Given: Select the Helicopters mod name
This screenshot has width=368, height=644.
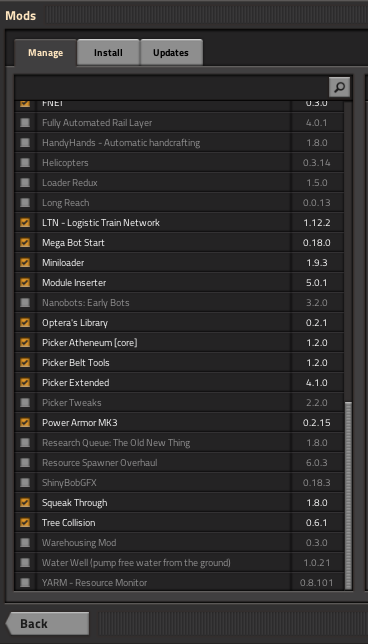Looking at the screenshot, I should [x=65, y=163].
